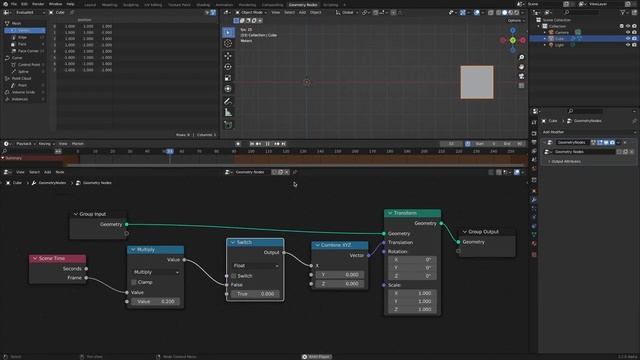This screenshot has height=360, width=640.
Task: Select the Light object in outliner
Action: coord(559,45)
